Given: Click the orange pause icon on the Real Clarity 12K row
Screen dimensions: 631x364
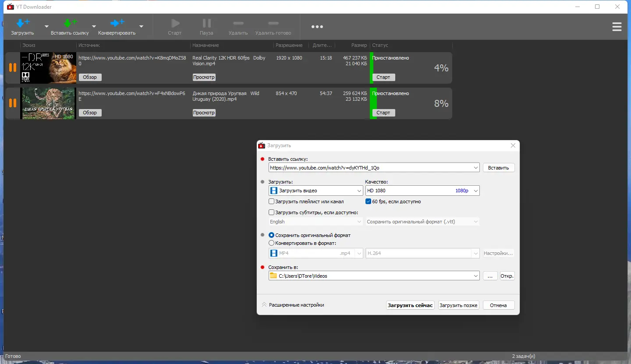Looking at the screenshot, I should (x=13, y=67).
